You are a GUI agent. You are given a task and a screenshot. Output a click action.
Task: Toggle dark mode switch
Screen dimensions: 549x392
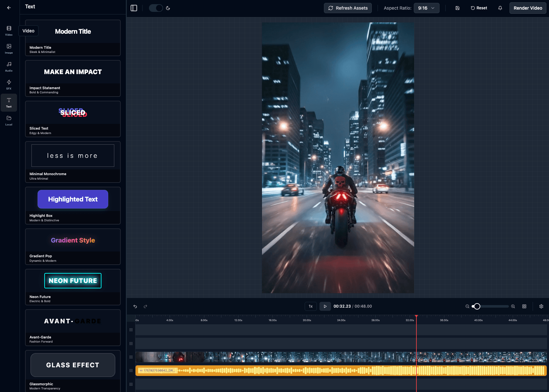(156, 8)
